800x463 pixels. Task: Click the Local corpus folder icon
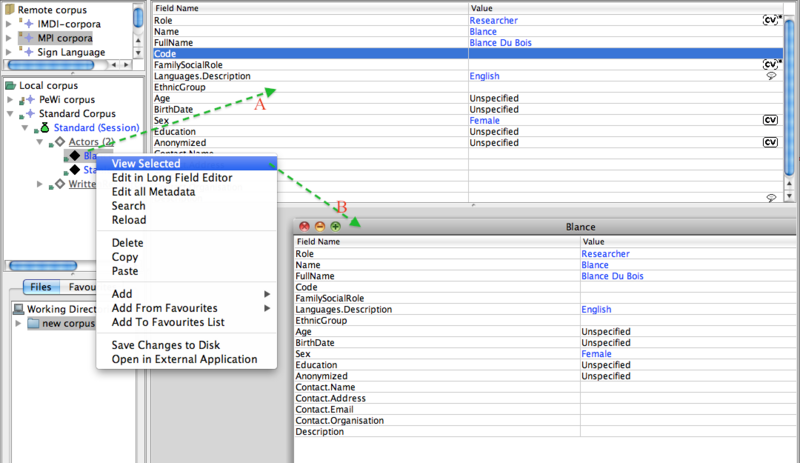coord(10,85)
